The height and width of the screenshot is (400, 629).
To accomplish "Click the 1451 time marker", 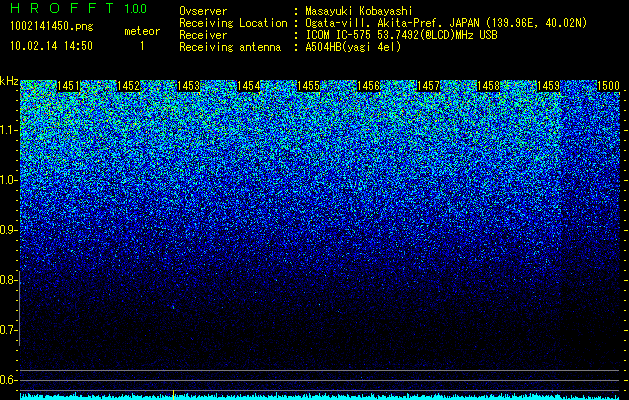I will [x=69, y=86].
